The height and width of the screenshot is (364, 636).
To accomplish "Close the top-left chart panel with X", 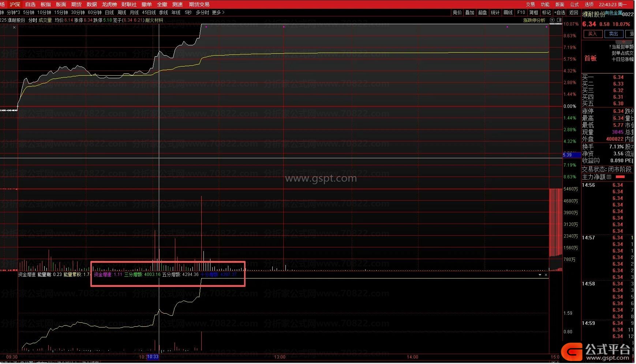I will pyautogui.click(x=14, y=27).
